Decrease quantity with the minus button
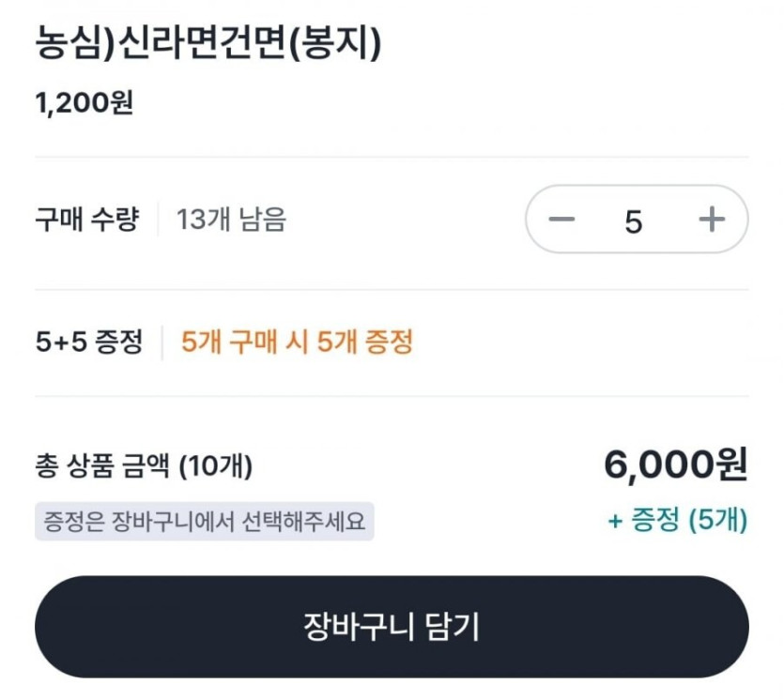This screenshot has height=699, width=784. pyautogui.click(x=561, y=220)
